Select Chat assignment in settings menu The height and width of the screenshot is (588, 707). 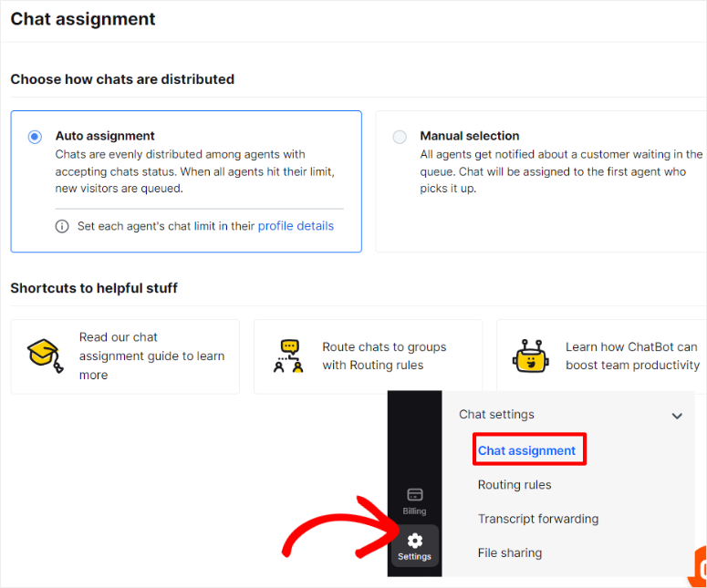[x=526, y=450]
